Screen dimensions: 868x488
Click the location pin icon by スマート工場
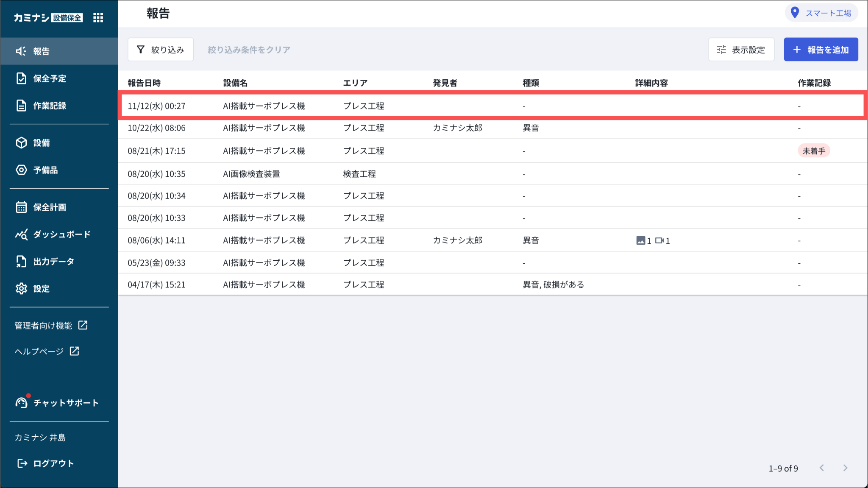coord(795,13)
